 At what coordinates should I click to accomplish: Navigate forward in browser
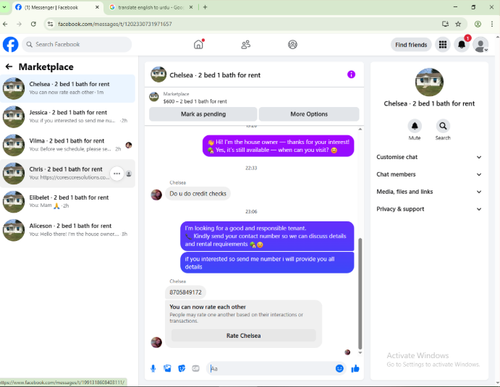(19, 24)
